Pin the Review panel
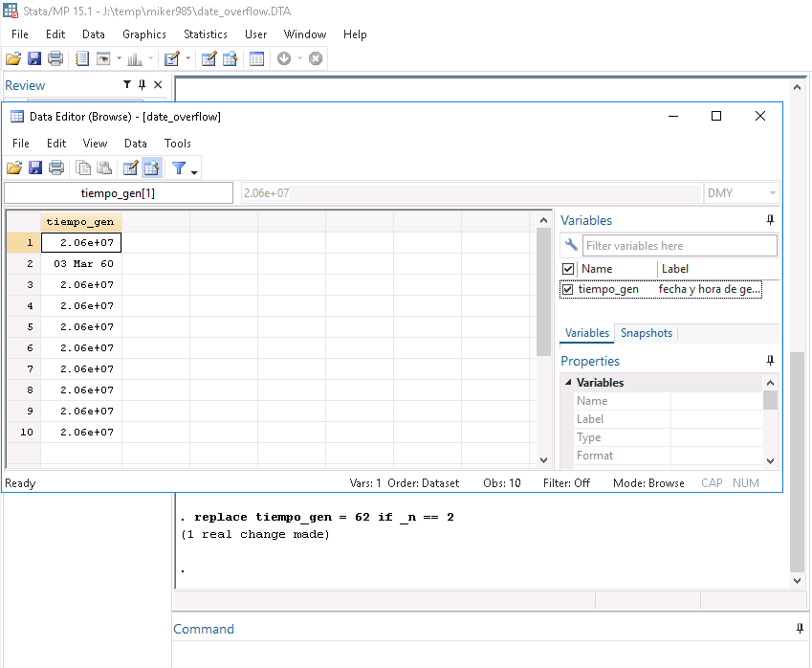This screenshot has width=812, height=668. (x=142, y=84)
